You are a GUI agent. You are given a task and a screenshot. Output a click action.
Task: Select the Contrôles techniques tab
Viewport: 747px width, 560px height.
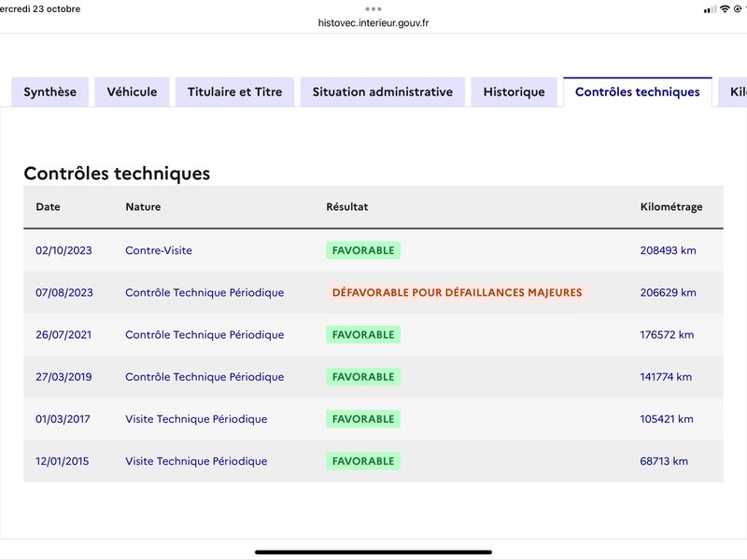click(x=638, y=91)
